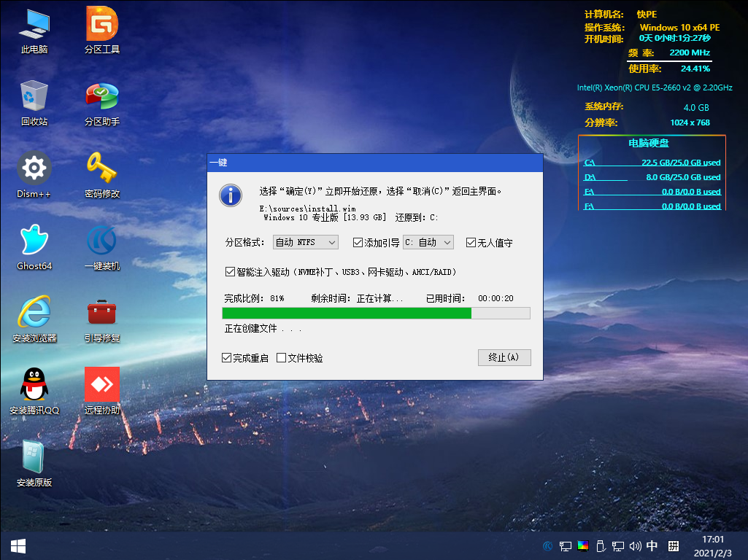Open the 分区工具 DiskGenius desktop icon
The width and height of the screenshot is (748, 560).
click(x=102, y=24)
